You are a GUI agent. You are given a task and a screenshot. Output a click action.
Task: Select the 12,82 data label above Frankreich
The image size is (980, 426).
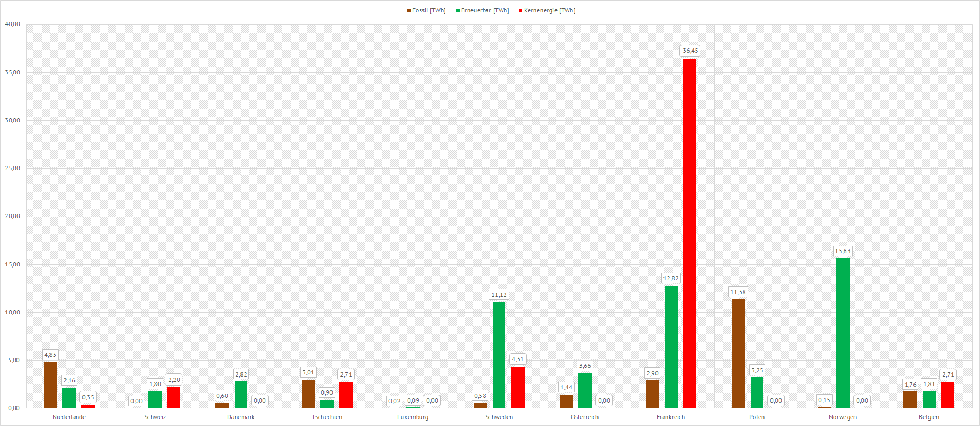671,279
